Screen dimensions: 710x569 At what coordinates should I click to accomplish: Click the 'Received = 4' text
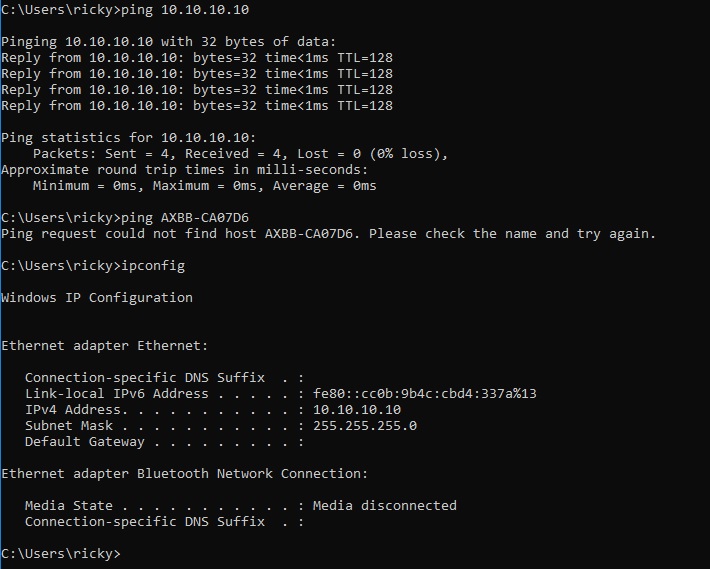click(235, 154)
